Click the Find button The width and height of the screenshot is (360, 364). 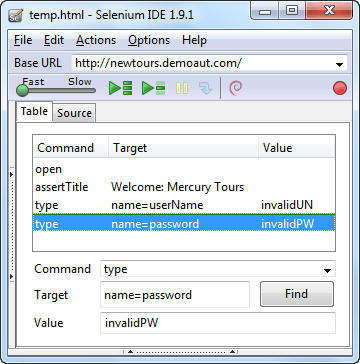tap(297, 294)
